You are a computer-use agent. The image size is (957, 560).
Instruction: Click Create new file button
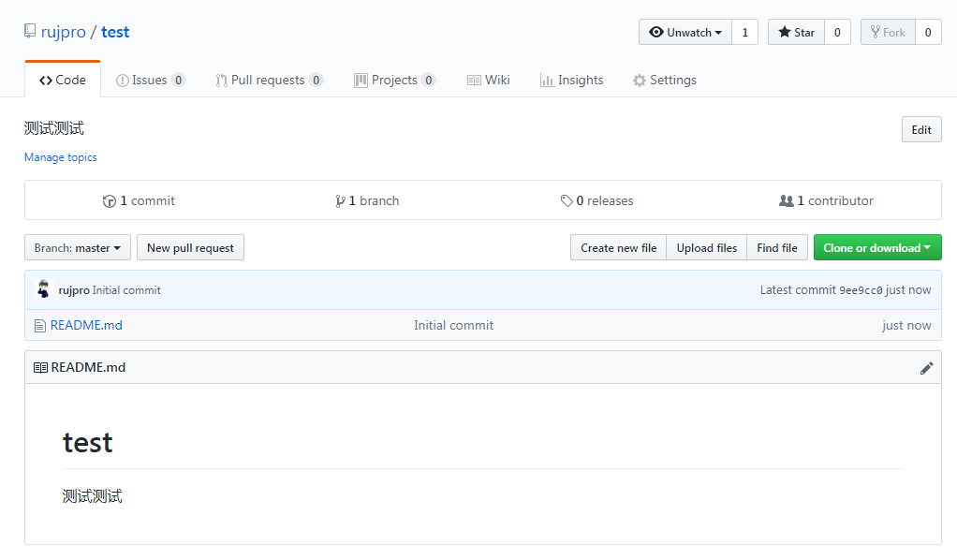coord(618,248)
